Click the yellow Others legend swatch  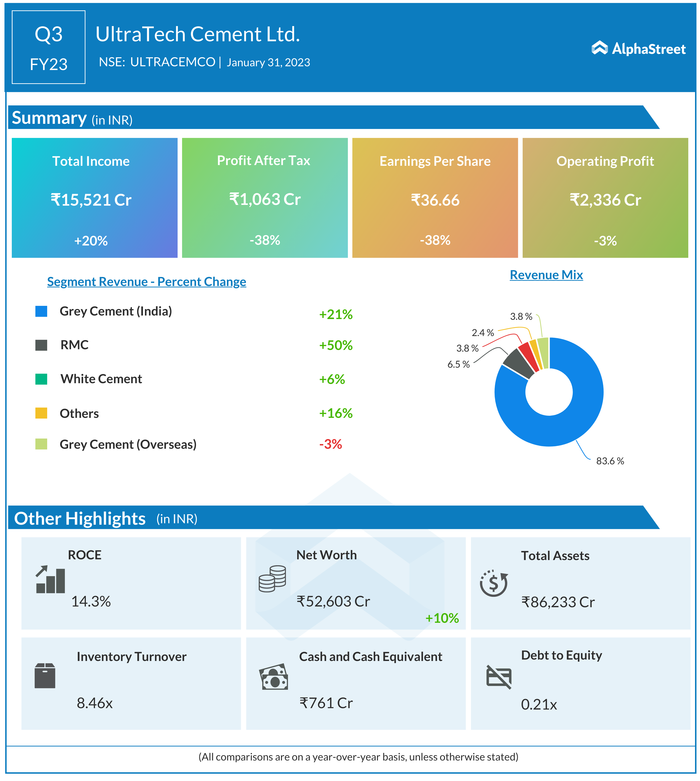(41, 413)
